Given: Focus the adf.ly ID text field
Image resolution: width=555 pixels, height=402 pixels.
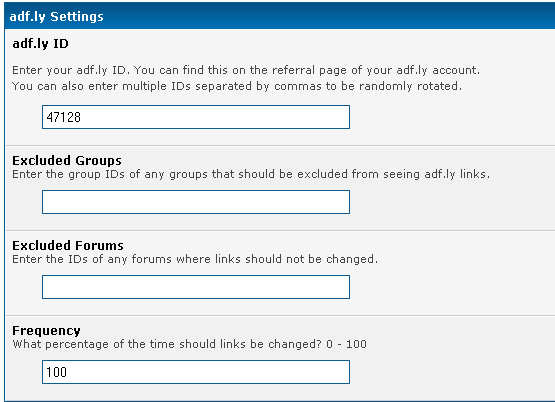Looking at the screenshot, I should (196, 117).
